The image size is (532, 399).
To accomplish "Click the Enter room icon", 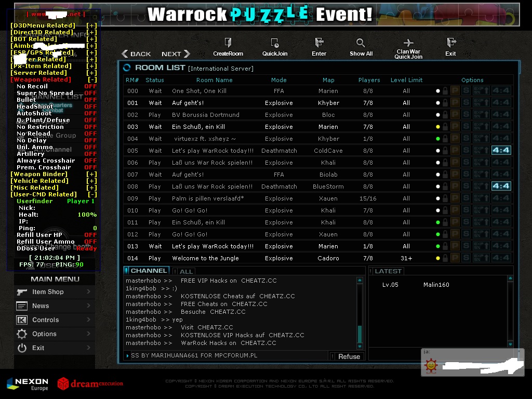I will (x=319, y=43).
